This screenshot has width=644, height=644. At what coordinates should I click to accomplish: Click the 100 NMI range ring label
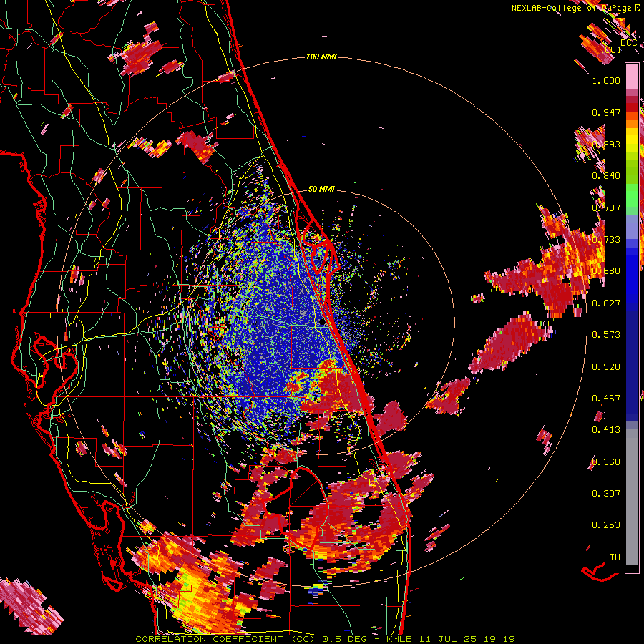(321, 57)
